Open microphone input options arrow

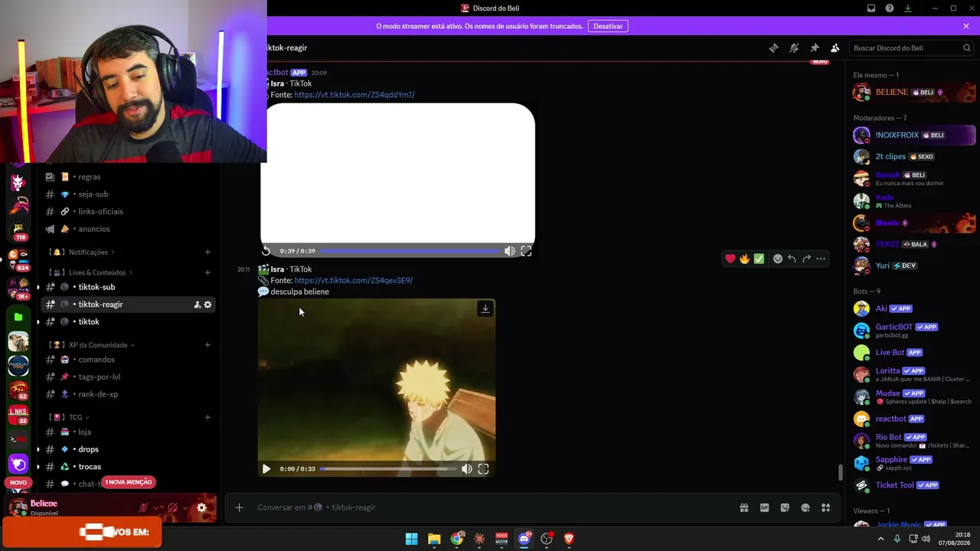click(x=157, y=508)
